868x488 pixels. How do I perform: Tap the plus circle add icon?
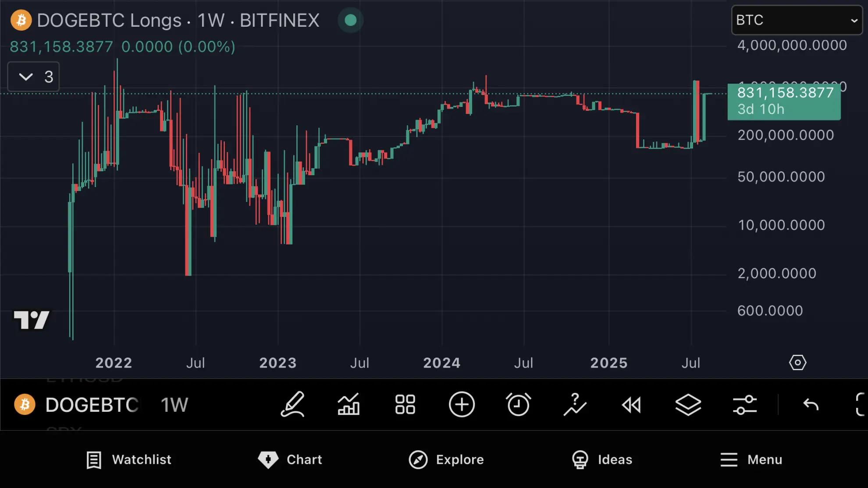coord(462,404)
